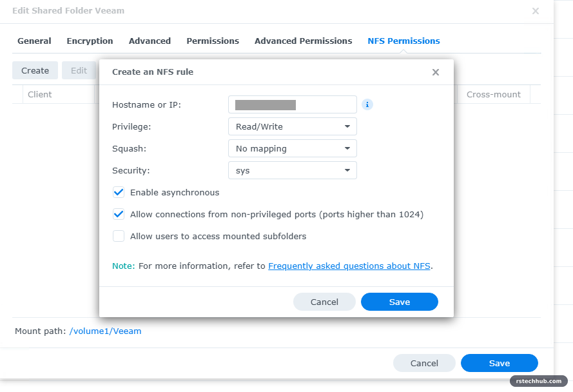Click the info icon beside Hostname field
The image size is (573, 392).
(x=367, y=104)
